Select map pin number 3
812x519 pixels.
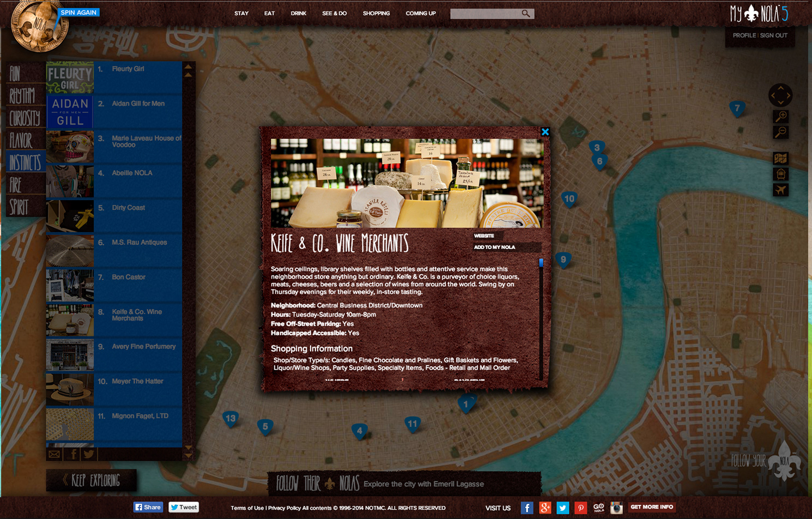pos(597,147)
